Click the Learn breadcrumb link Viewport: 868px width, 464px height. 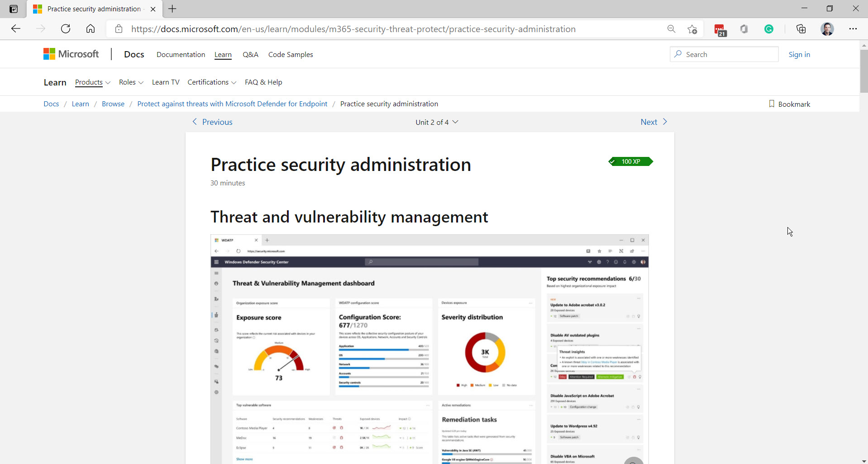click(80, 104)
